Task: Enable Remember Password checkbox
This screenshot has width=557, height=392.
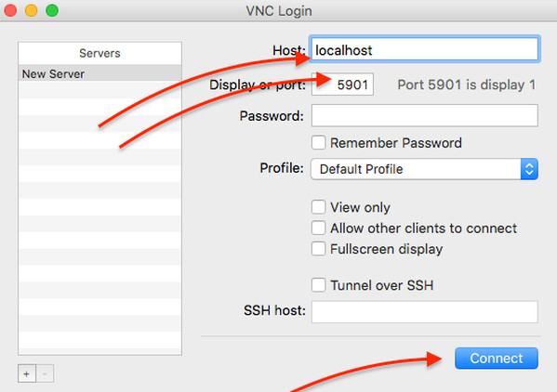Action: tap(318, 143)
